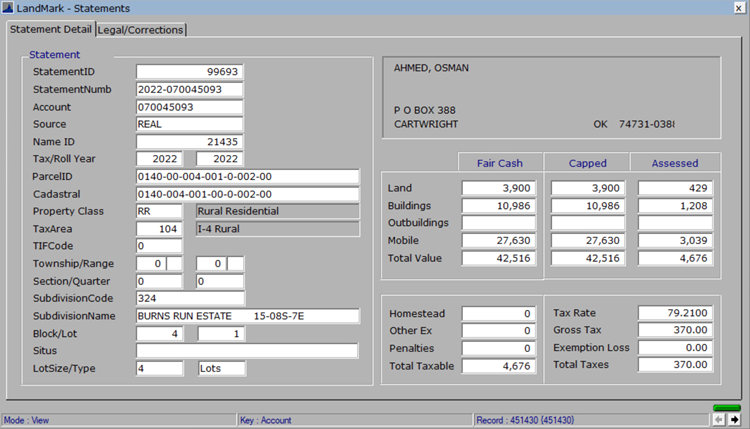Close the LandMark Statements window
The width and height of the screenshot is (750, 429).
[739, 8]
